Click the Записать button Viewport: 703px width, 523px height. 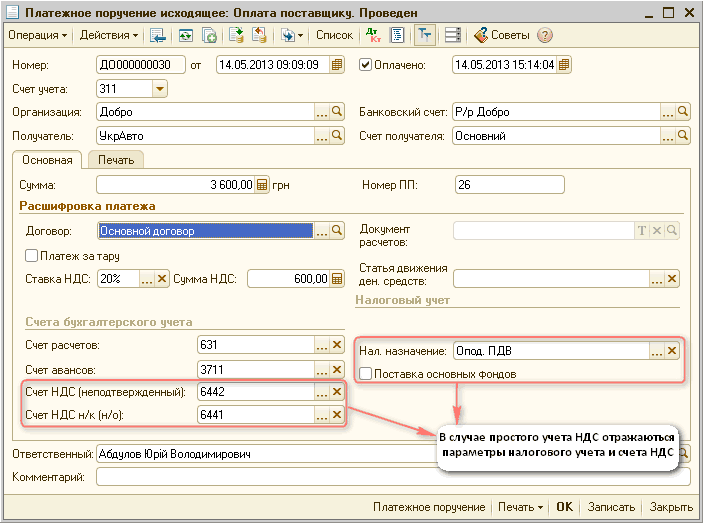610,507
